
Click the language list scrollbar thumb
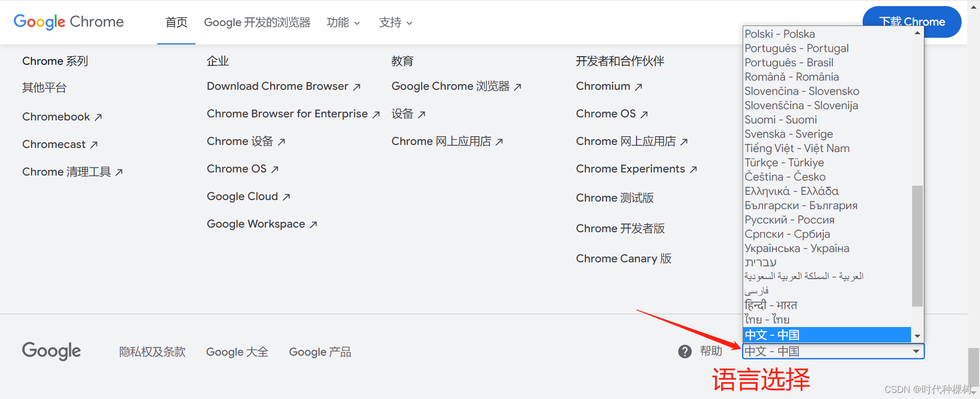pos(917,246)
